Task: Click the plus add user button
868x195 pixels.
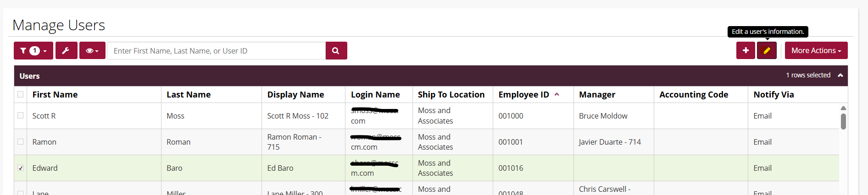Action: point(746,50)
